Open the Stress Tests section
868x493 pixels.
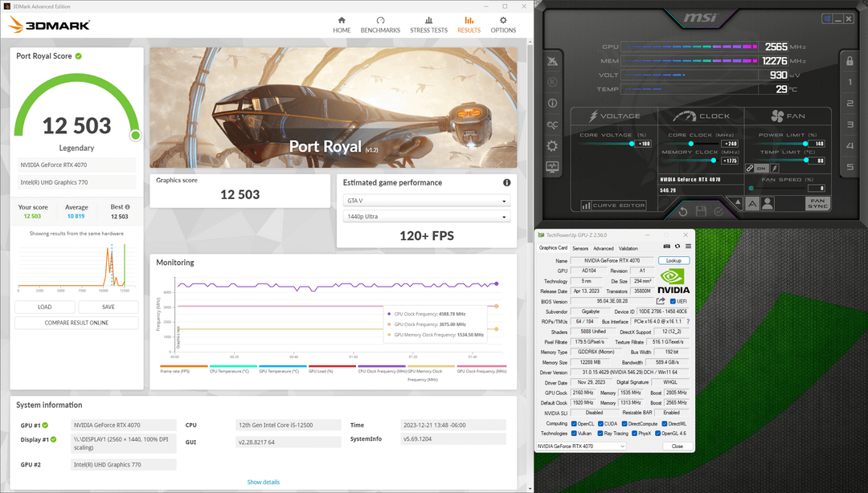(428, 25)
